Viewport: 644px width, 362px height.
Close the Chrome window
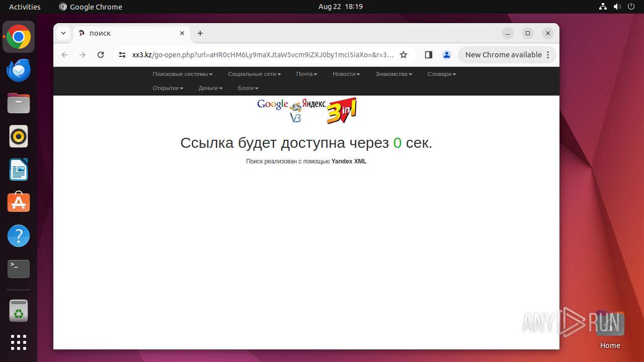click(x=548, y=33)
